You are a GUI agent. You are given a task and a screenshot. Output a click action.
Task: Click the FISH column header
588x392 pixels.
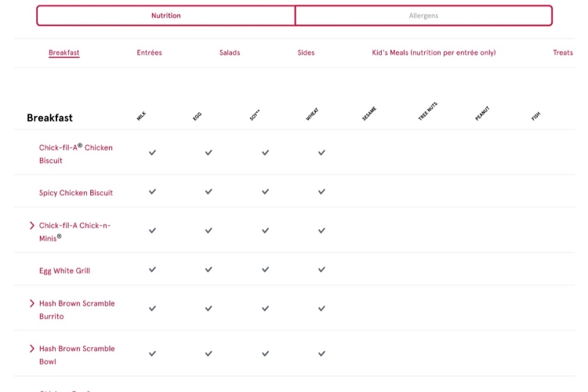[536, 116]
